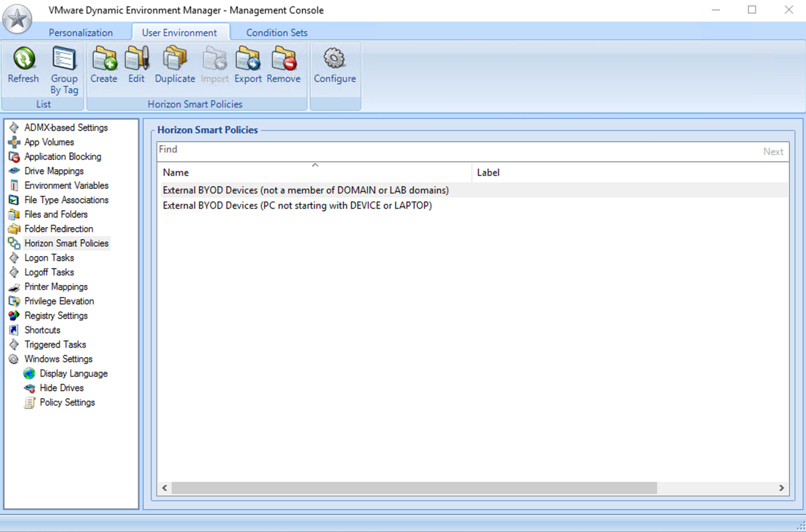Click the horizontal scrollbar right arrow
The height and width of the screenshot is (532, 806).
(781, 488)
